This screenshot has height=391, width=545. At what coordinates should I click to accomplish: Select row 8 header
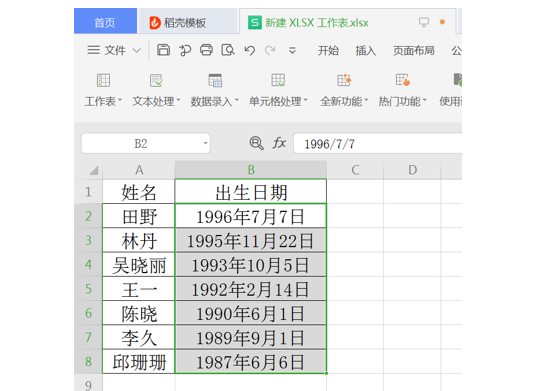(x=88, y=361)
